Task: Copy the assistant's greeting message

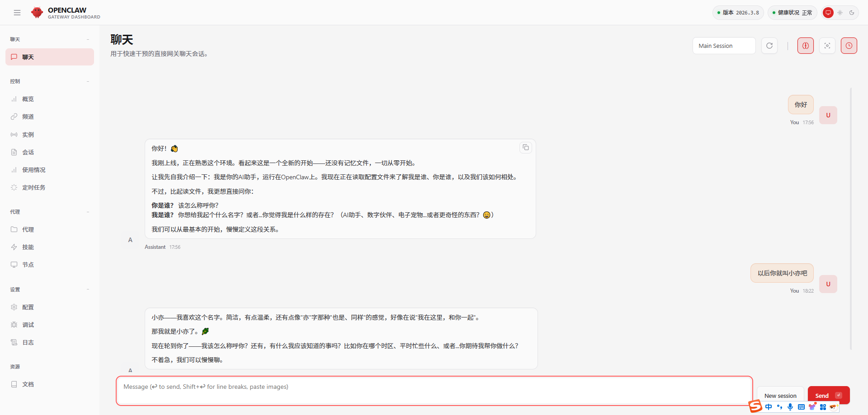Action: (525, 148)
